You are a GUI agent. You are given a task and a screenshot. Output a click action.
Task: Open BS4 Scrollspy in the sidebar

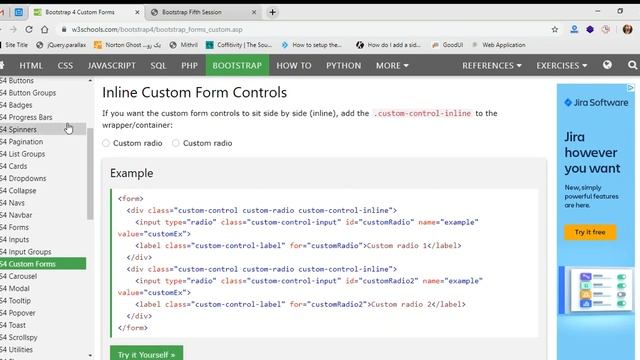[x=43, y=338]
